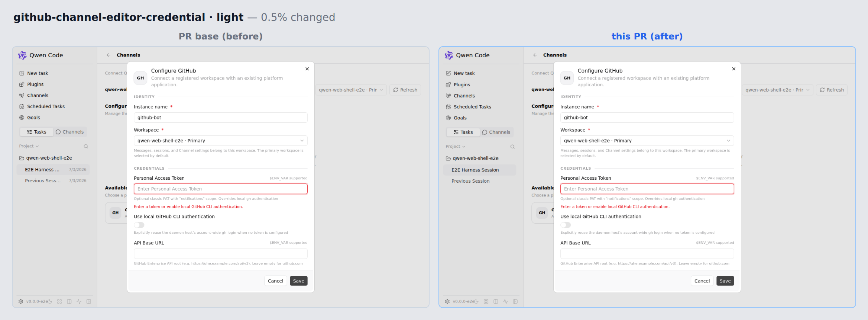
Task: Open the settings gear in the after panel
Action: pyautogui.click(x=447, y=301)
